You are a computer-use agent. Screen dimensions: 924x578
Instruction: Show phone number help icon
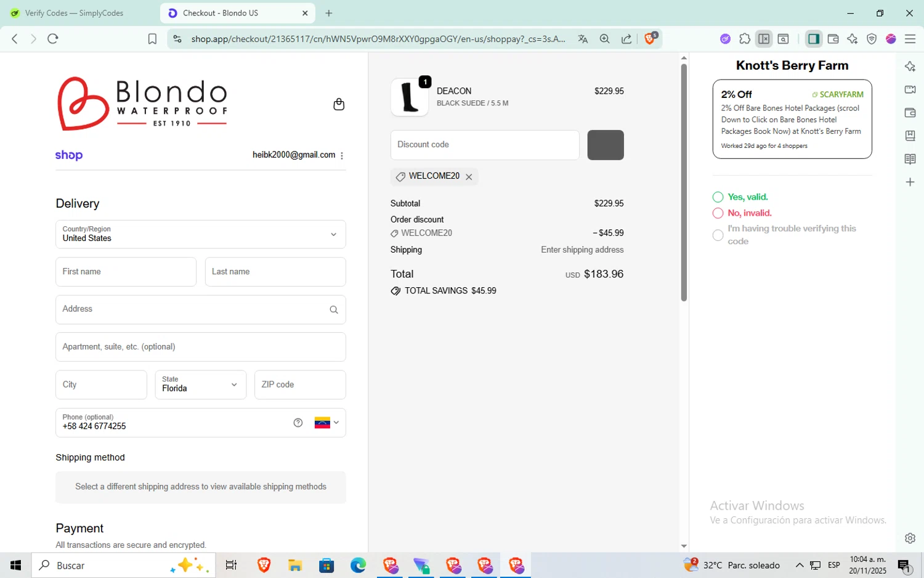(298, 423)
